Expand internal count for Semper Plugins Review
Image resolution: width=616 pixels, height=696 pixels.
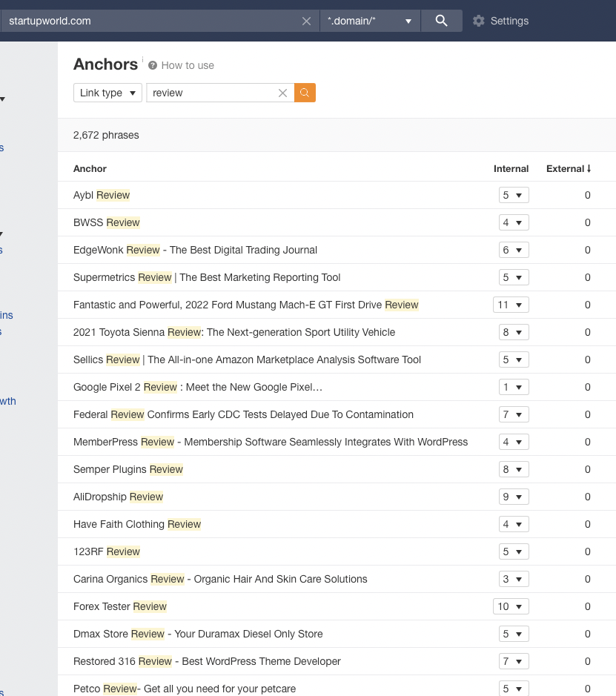coord(514,470)
